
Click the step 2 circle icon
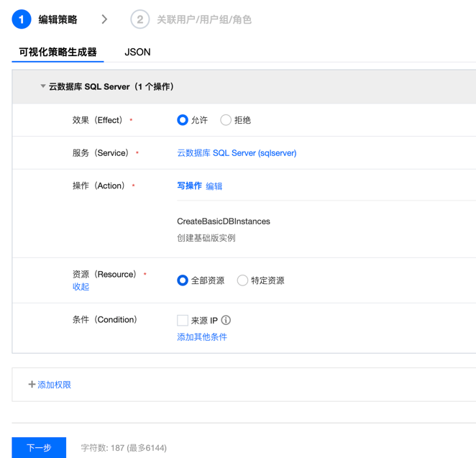[139, 19]
